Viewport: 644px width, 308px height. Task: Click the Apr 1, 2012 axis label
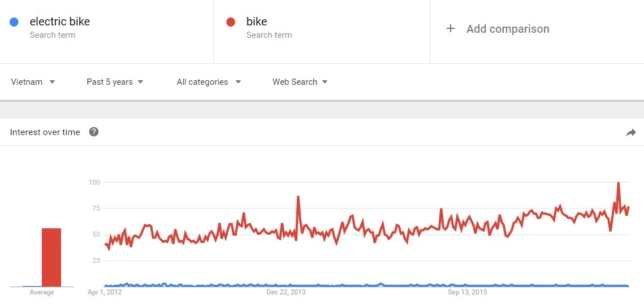click(x=105, y=292)
